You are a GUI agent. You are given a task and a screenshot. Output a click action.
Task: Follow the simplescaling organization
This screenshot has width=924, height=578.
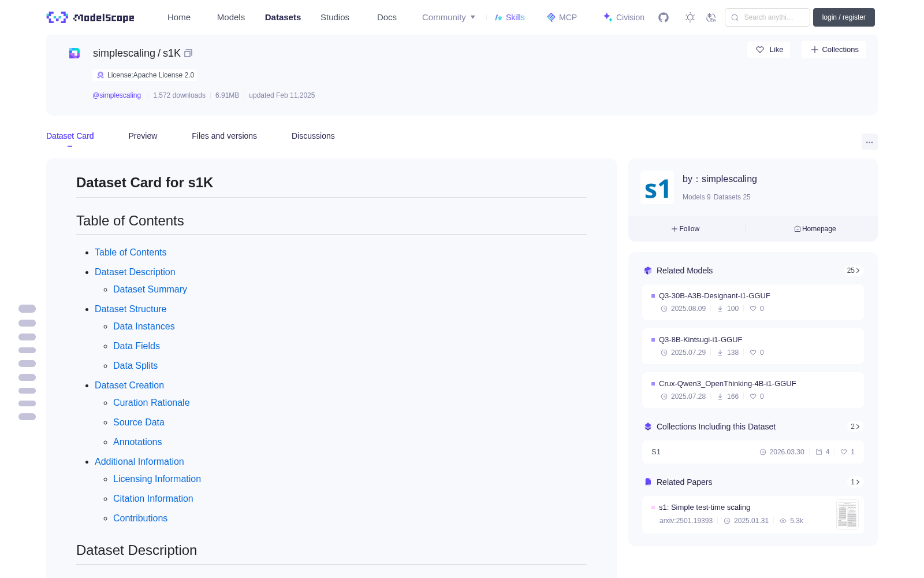[x=685, y=229]
